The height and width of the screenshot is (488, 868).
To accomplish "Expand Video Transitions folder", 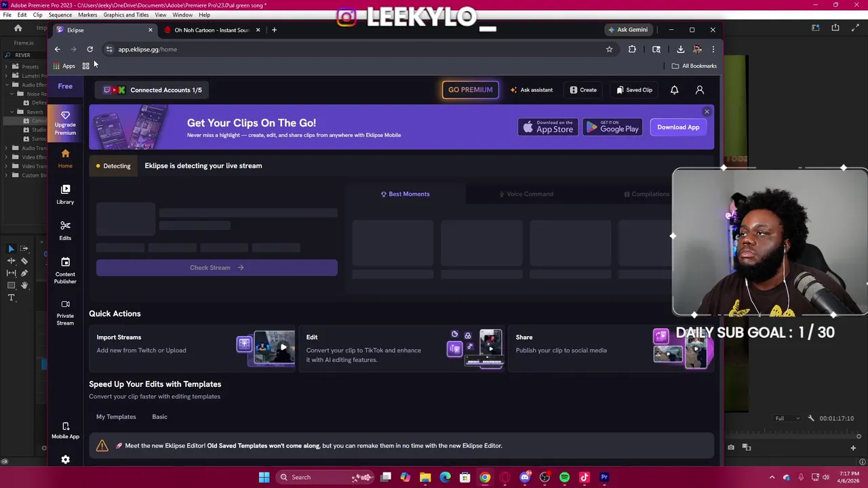I will [7, 166].
